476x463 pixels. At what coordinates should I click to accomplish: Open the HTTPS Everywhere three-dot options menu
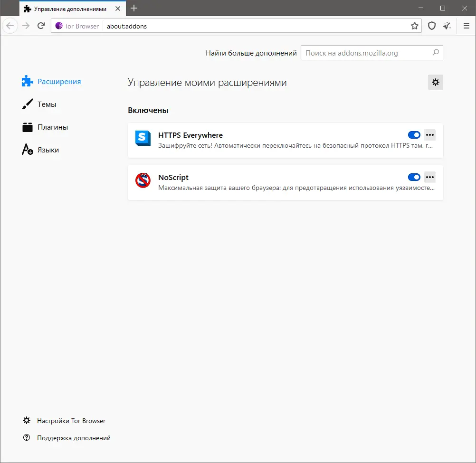tap(430, 135)
